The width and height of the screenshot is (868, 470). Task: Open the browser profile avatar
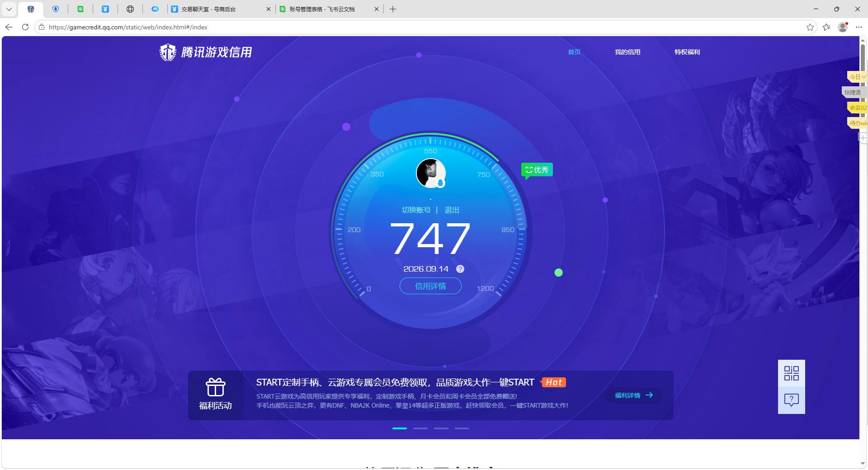[x=843, y=27]
